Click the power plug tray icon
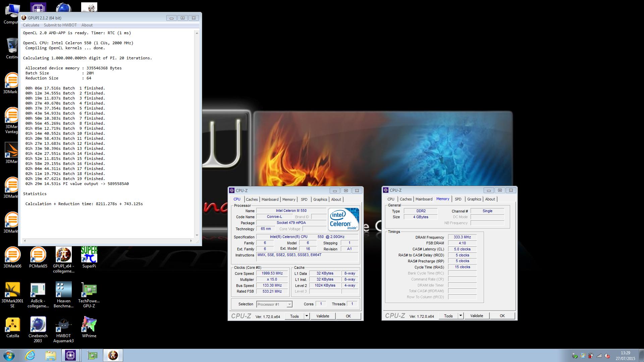Image resolution: width=644 pixels, height=362 pixels. [x=591, y=356]
